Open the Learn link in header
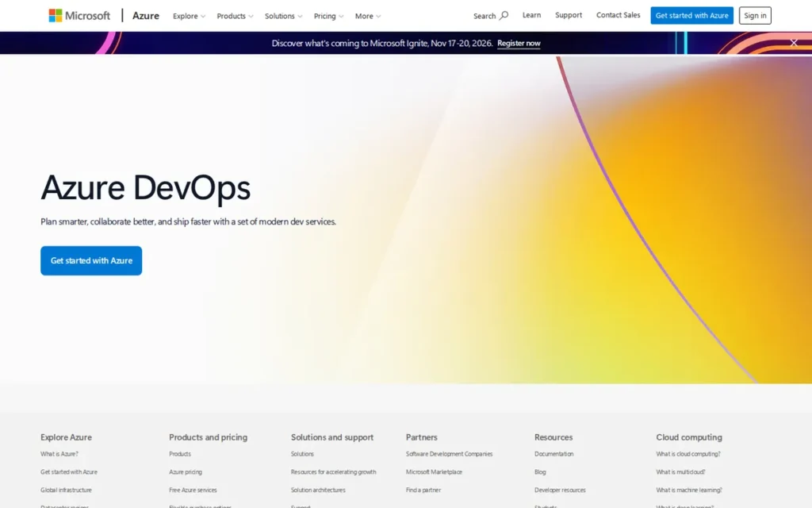This screenshot has width=812, height=508. coord(531,15)
